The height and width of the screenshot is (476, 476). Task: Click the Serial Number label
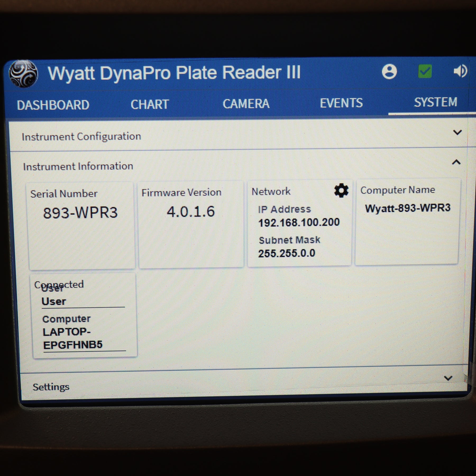[x=64, y=194]
